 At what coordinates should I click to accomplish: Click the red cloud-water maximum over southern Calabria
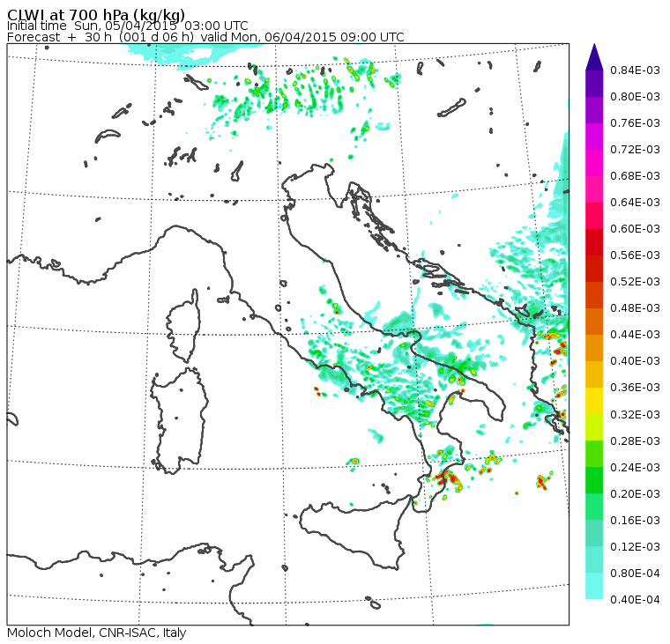coord(445,478)
